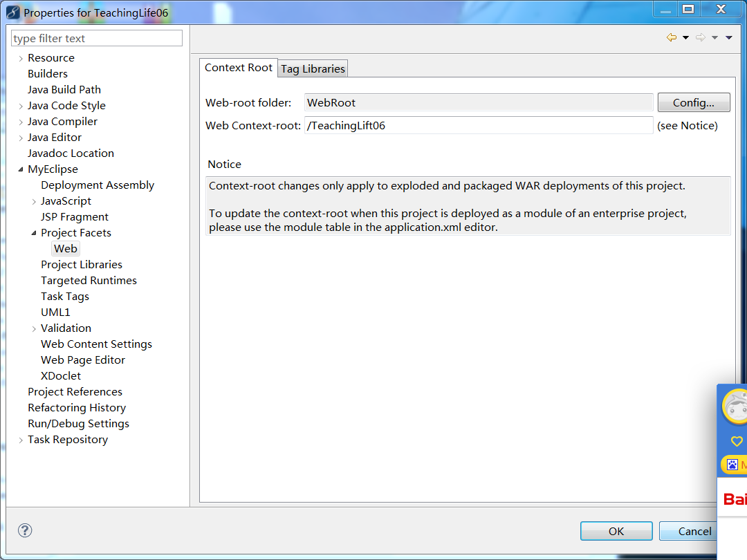Focus the type filter text field
The width and height of the screenshot is (747, 560).
coord(97,38)
